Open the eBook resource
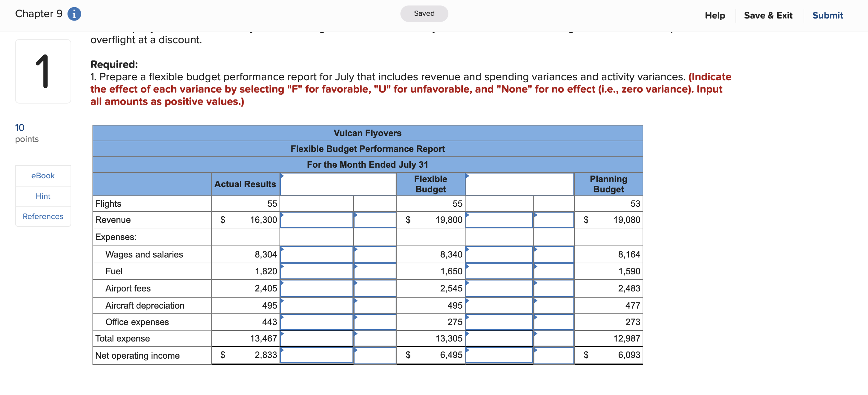Viewport: 868px width, 395px height. pyautogui.click(x=43, y=176)
